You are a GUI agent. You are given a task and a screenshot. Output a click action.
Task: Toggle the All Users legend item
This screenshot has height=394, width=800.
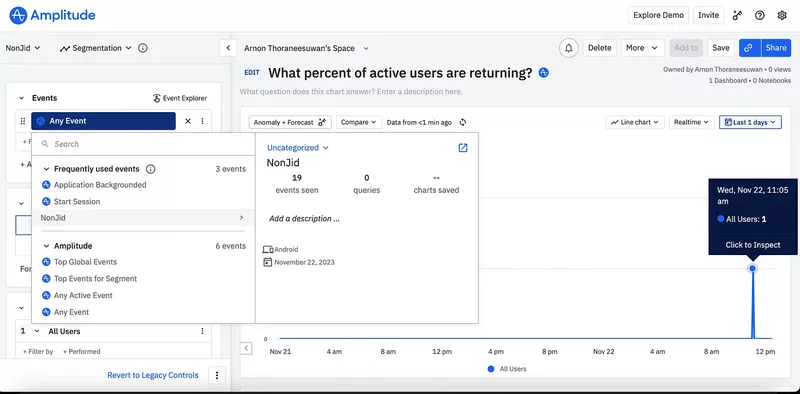point(507,368)
